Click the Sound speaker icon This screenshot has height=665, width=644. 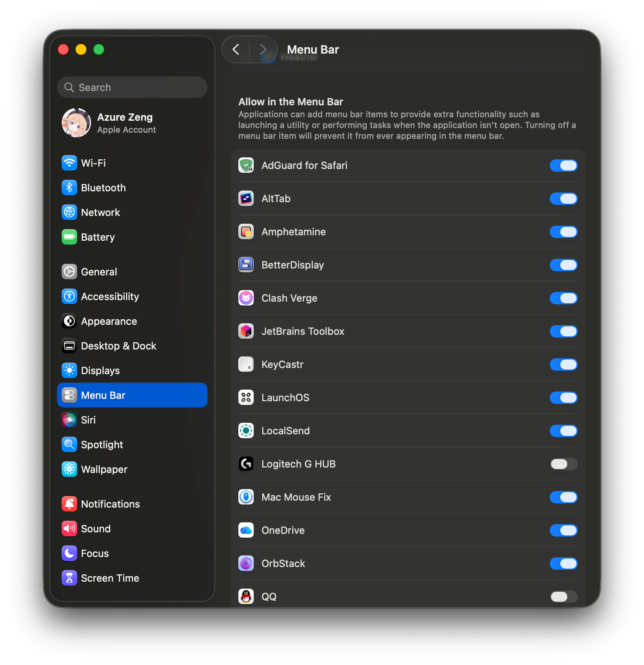(x=69, y=529)
